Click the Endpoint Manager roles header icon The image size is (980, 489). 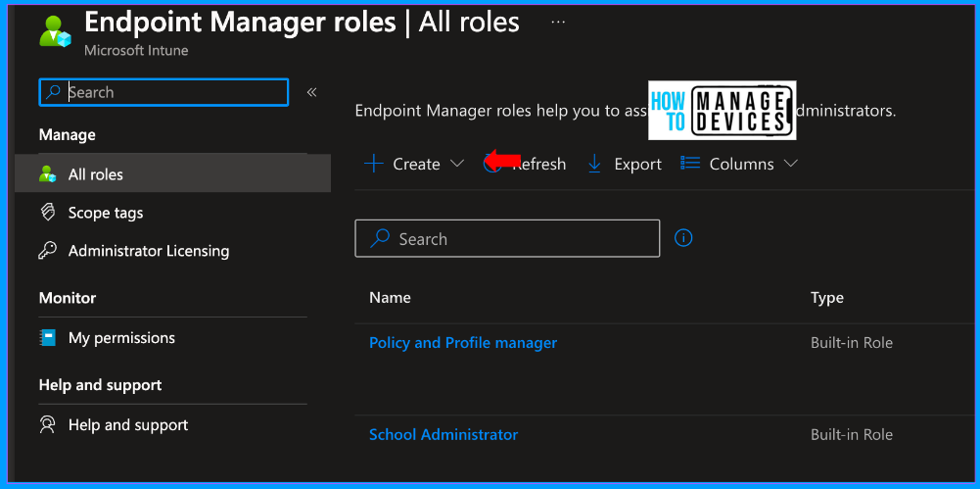click(55, 31)
